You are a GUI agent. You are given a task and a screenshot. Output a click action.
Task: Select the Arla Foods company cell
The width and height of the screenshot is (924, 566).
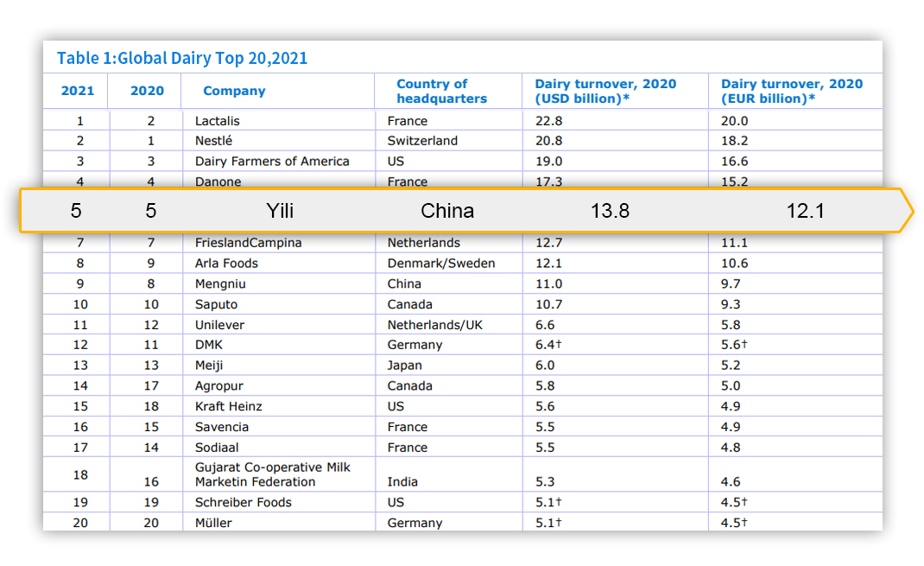tap(226, 264)
